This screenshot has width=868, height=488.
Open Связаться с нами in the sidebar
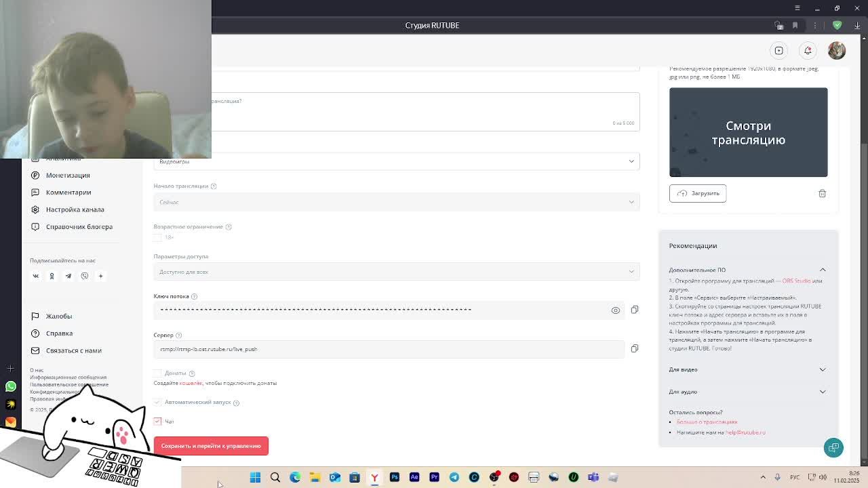coord(73,350)
